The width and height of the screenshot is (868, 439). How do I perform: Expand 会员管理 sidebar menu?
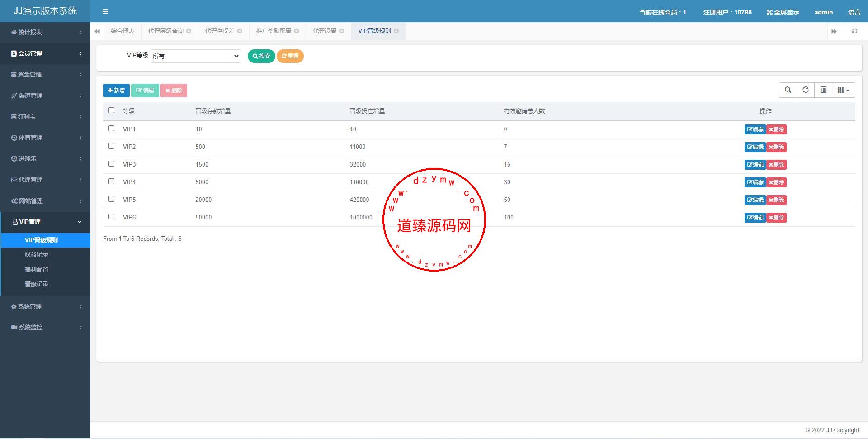coord(45,53)
